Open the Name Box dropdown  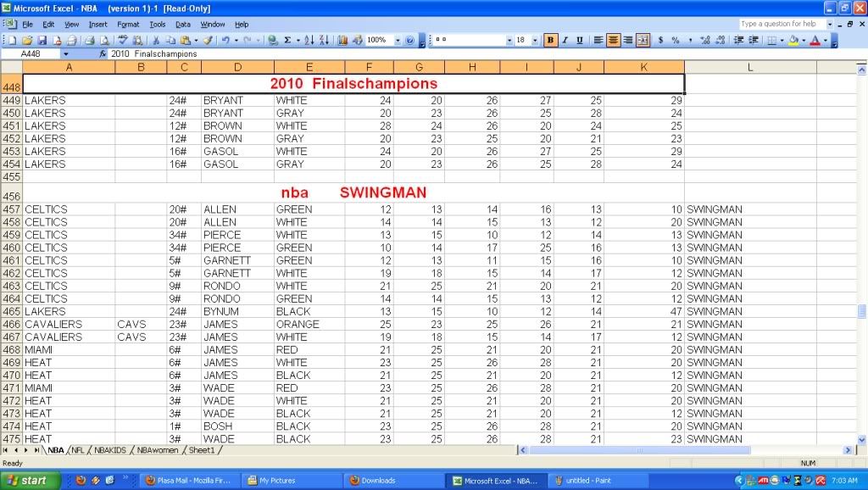pos(66,53)
